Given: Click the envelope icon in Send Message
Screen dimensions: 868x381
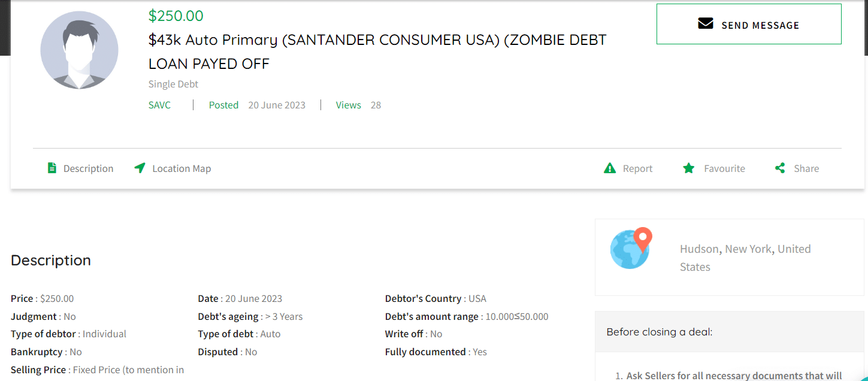Looking at the screenshot, I should pyautogui.click(x=706, y=24).
